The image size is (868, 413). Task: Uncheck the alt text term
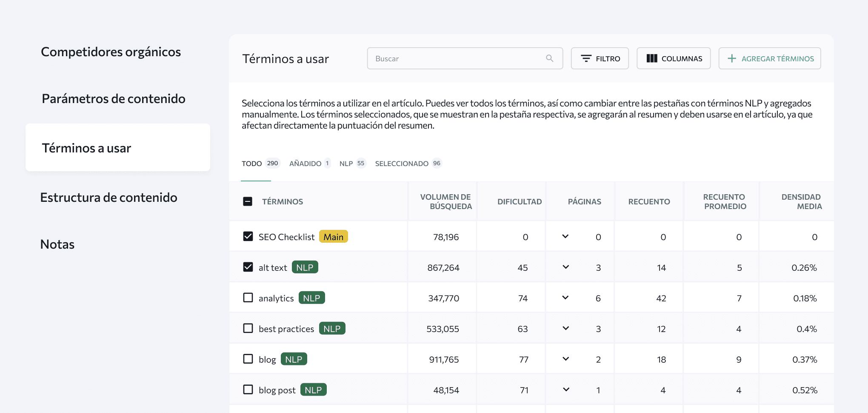click(x=248, y=267)
